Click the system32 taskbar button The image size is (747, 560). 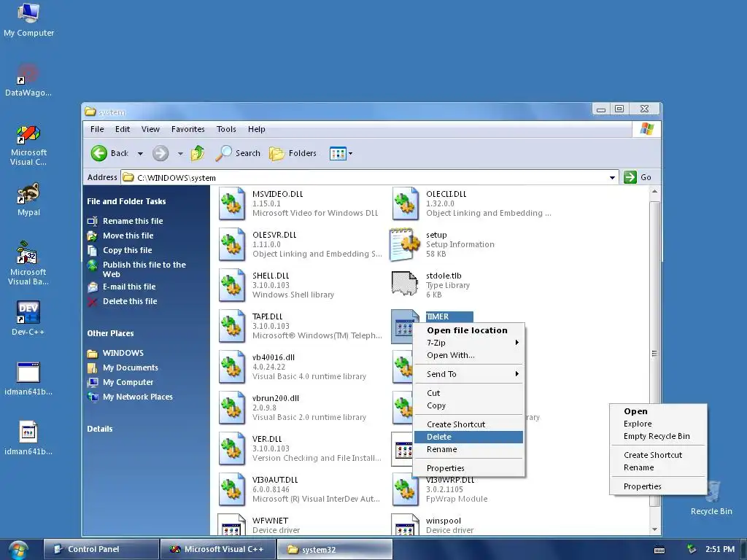coord(334,549)
